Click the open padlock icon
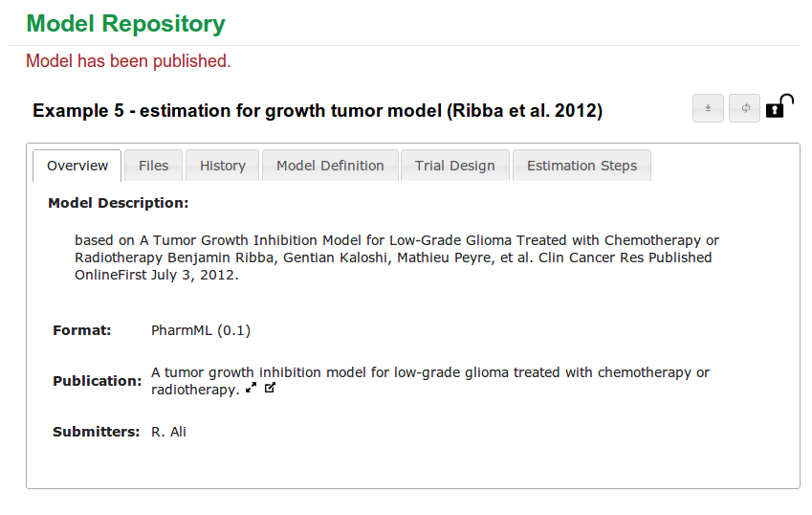The height and width of the screenshot is (515, 812). click(x=779, y=106)
